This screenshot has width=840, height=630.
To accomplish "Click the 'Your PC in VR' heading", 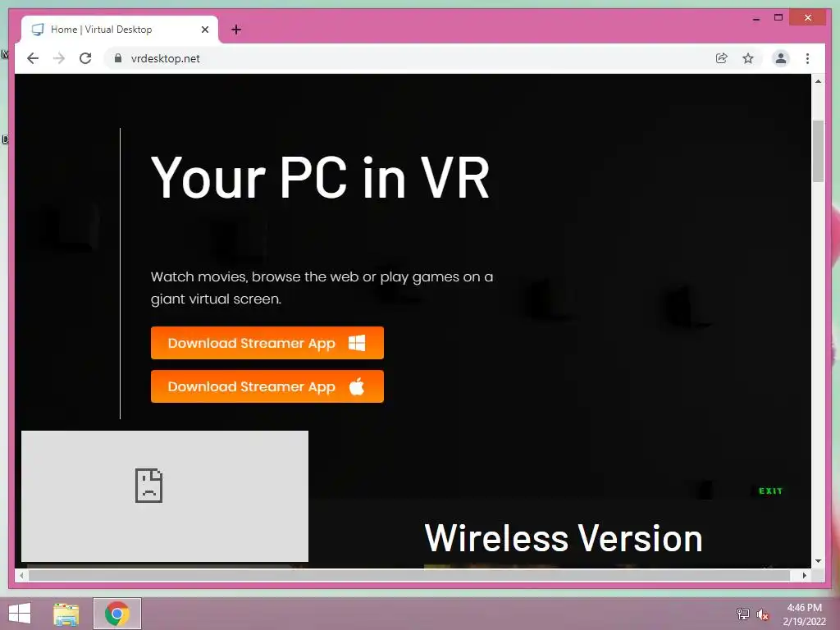I will tap(321, 177).
